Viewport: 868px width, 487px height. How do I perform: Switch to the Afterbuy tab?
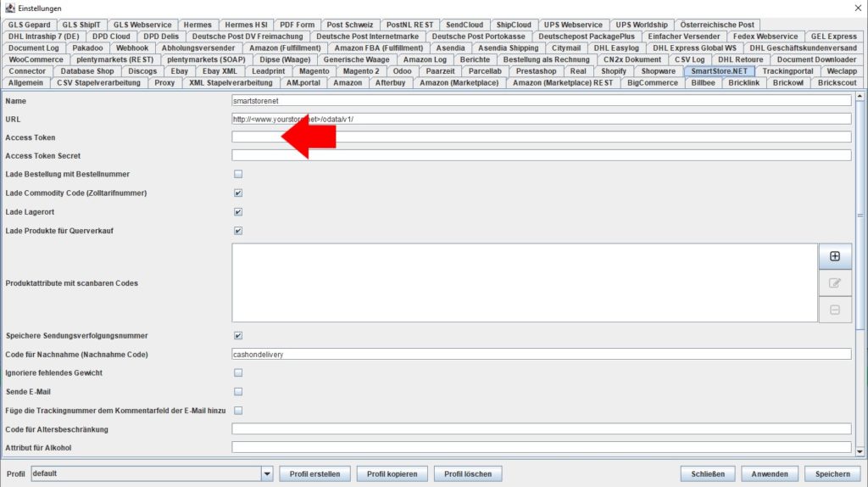[x=390, y=82]
